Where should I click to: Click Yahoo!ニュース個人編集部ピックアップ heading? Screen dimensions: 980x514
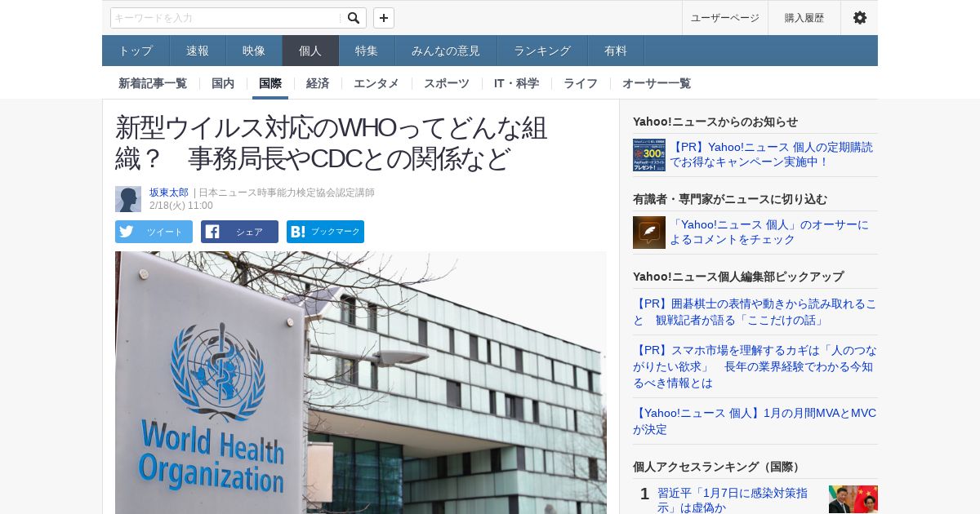pyautogui.click(x=738, y=277)
